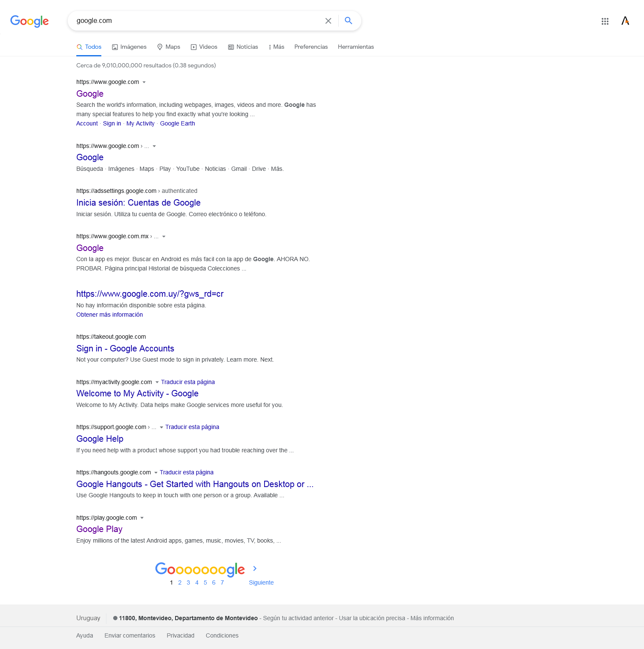Open the Noticias search tab
The image size is (644, 649).
tap(243, 47)
